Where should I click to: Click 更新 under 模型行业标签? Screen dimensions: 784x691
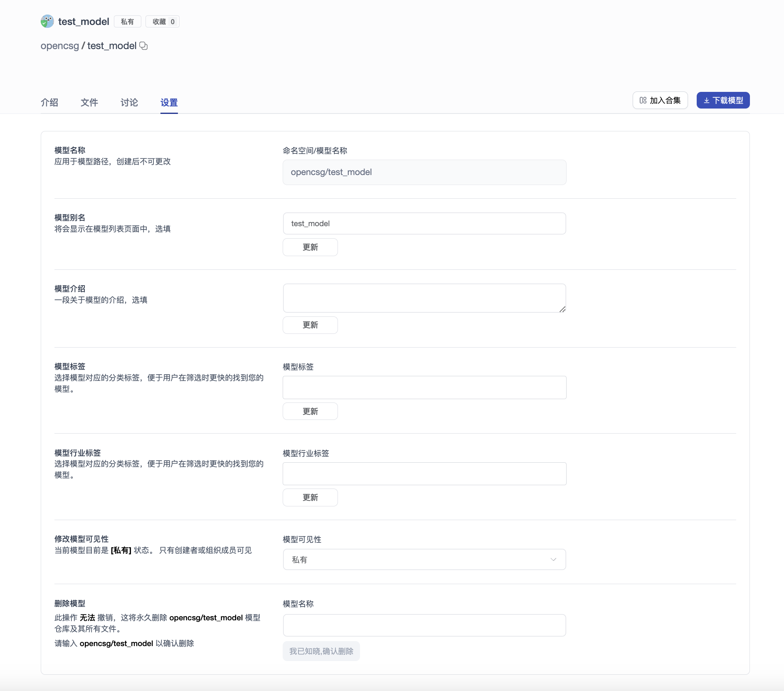(310, 497)
